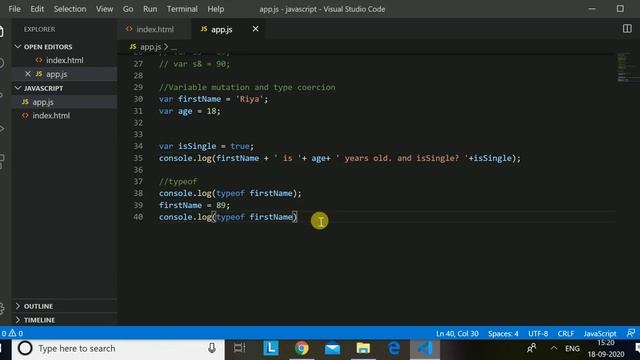
Task: Click the Cortana circle icon
Action: coord(25,348)
